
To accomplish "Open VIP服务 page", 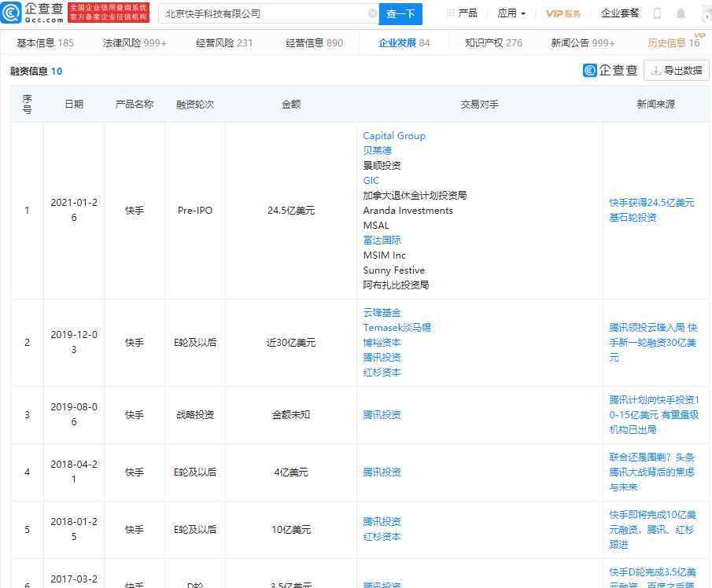I will 563,13.
